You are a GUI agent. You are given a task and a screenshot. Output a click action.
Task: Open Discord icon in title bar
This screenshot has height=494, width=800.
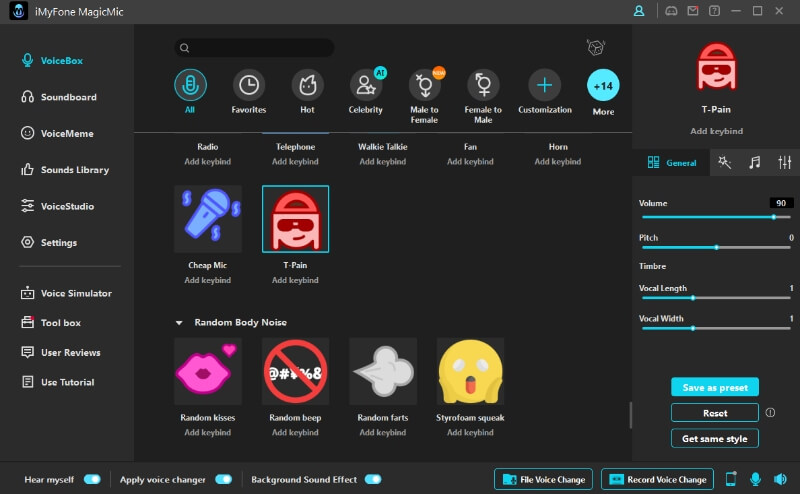[671, 11]
